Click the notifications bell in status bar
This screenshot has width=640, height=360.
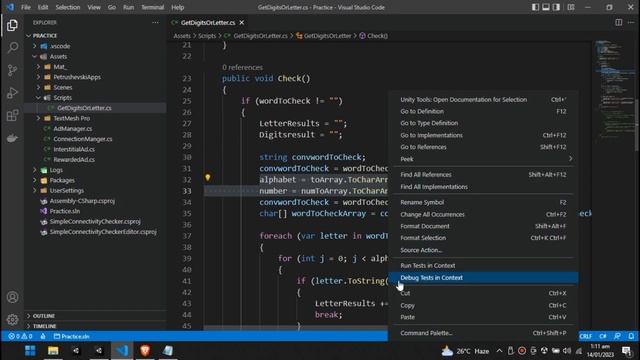click(631, 336)
